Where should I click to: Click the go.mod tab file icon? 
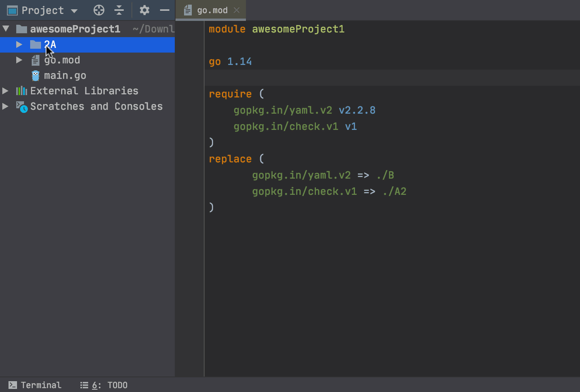[x=188, y=10]
